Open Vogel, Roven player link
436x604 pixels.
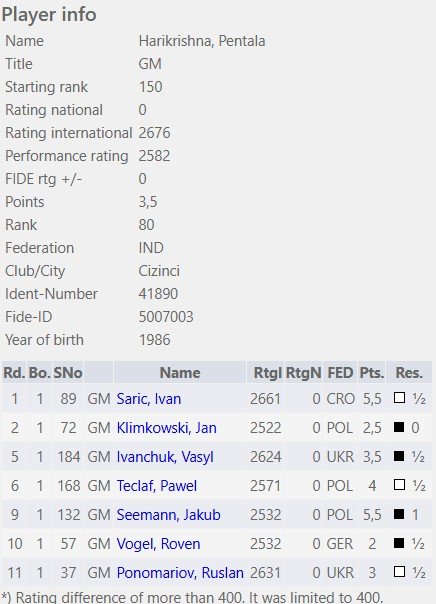158,544
